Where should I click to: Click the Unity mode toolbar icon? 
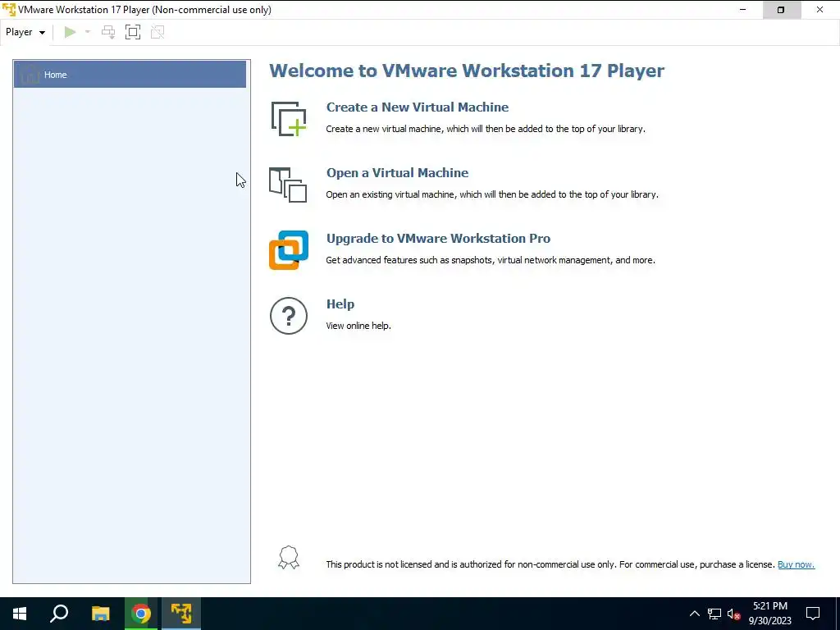[x=157, y=32]
